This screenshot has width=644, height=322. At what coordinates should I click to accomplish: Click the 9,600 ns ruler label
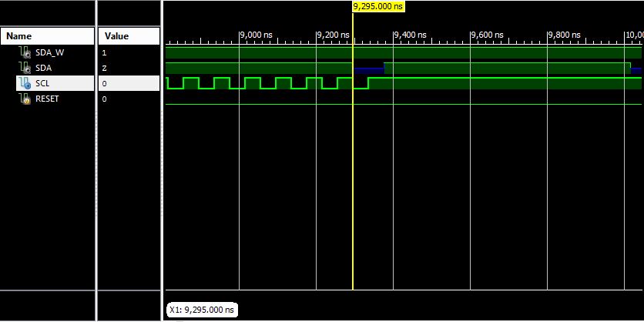point(488,35)
